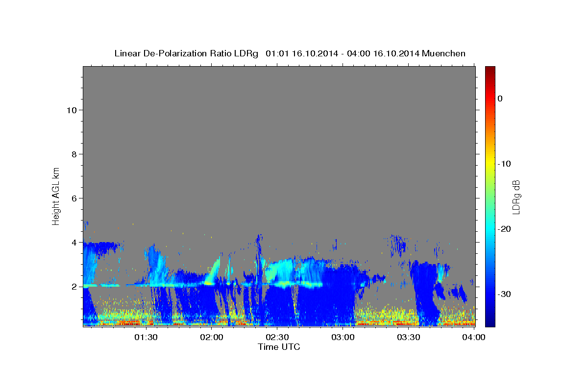Click the 'Time UTC' axis label
Screen dimensions: 588x392
click(279, 347)
